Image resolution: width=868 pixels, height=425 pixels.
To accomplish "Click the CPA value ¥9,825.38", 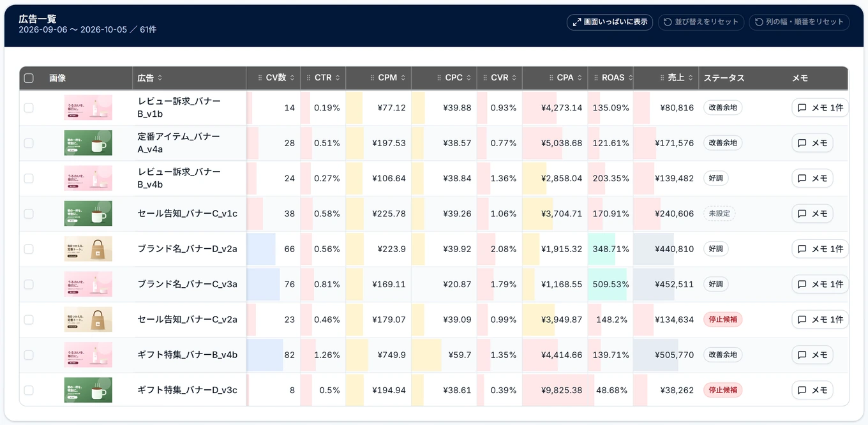I will [562, 390].
